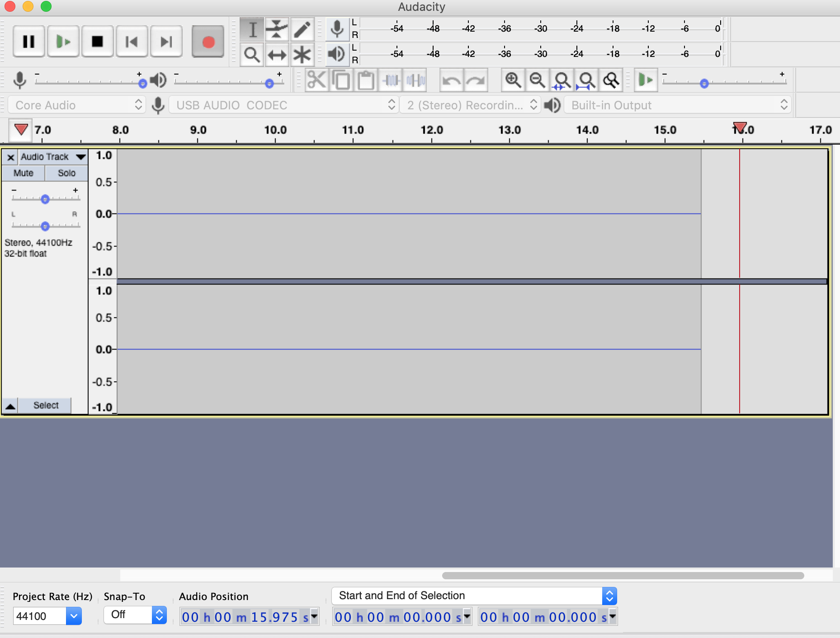
Task: Choose the Envelope tool
Action: pos(277,30)
